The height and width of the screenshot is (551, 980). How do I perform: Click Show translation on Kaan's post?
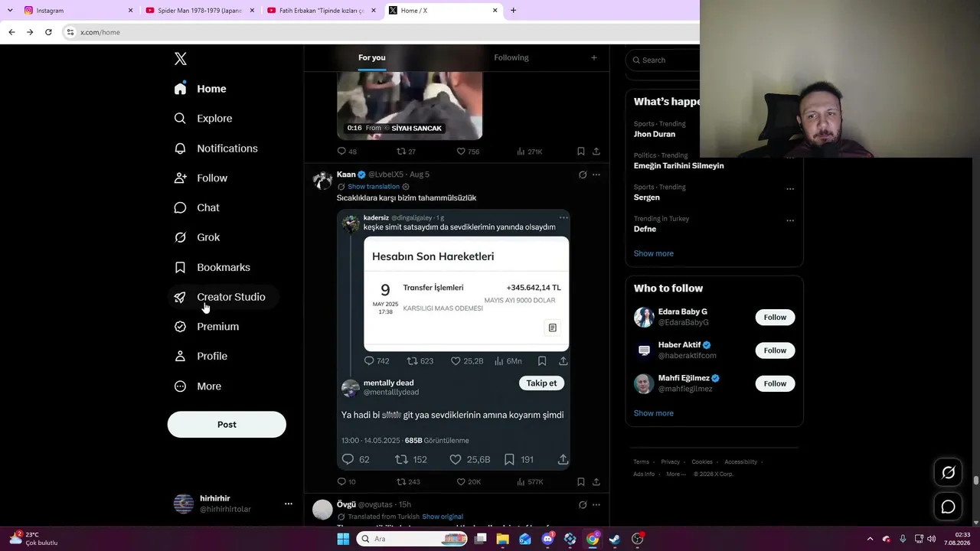374,187
